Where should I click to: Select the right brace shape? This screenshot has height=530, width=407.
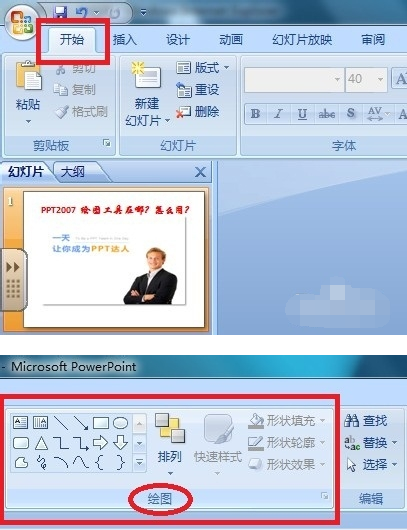(121, 462)
